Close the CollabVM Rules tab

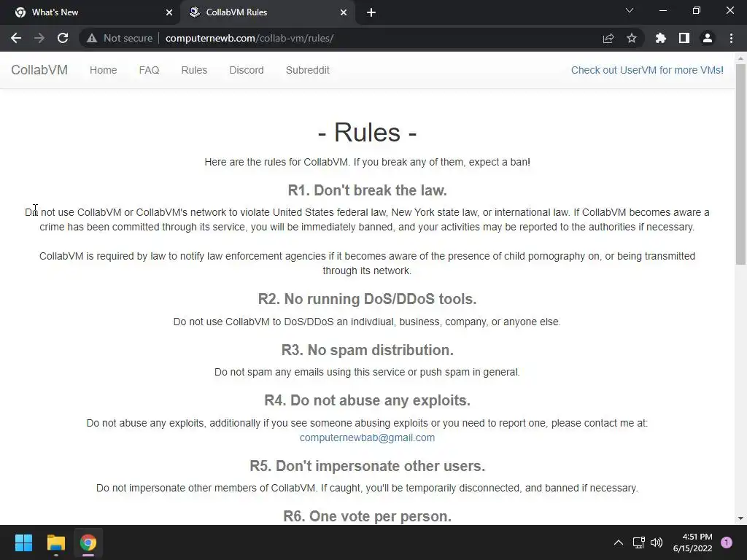pos(344,12)
